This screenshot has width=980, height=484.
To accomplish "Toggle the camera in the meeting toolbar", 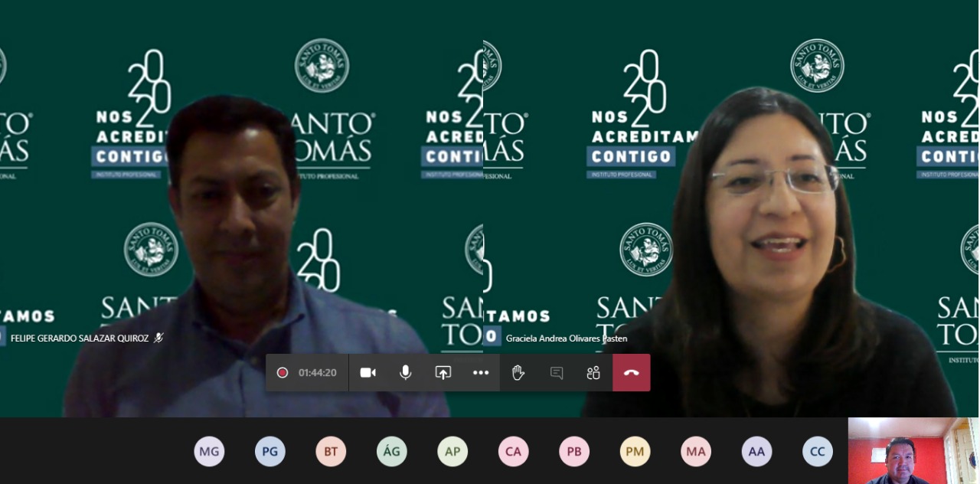I will coord(368,373).
